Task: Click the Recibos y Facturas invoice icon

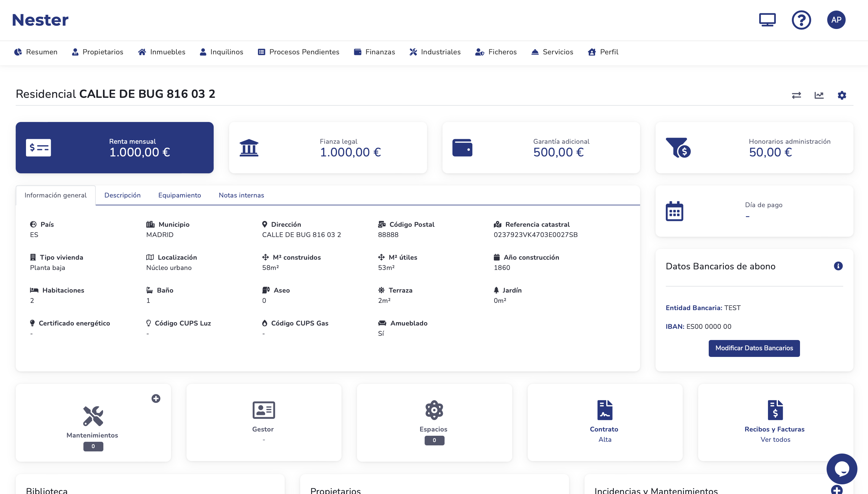Action: click(x=775, y=410)
